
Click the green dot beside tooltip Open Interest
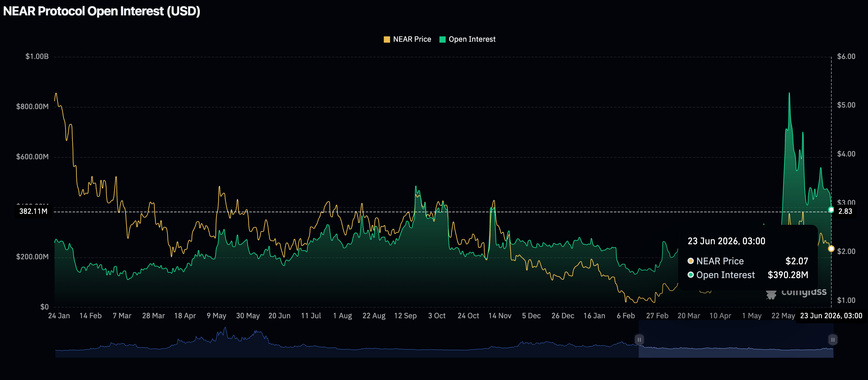[x=690, y=275]
